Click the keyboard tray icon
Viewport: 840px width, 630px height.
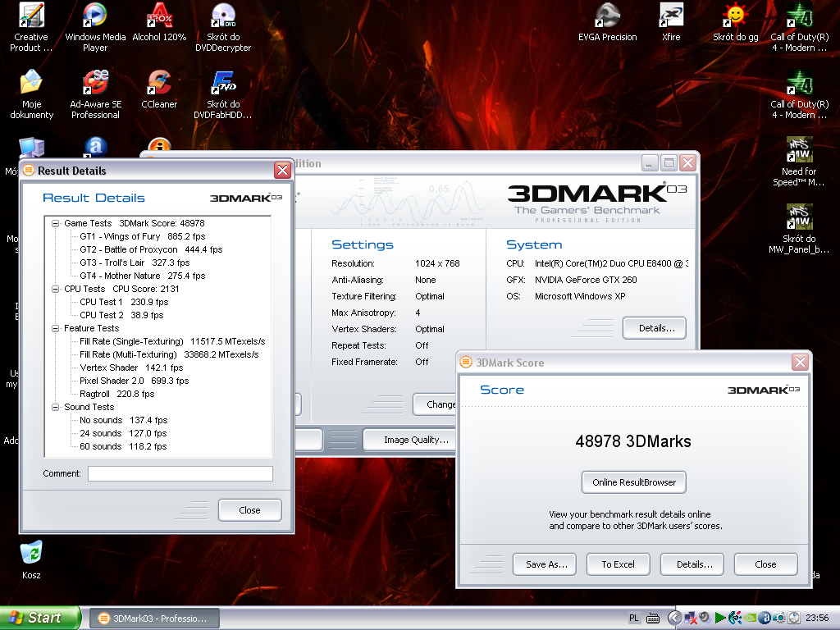coord(652,619)
